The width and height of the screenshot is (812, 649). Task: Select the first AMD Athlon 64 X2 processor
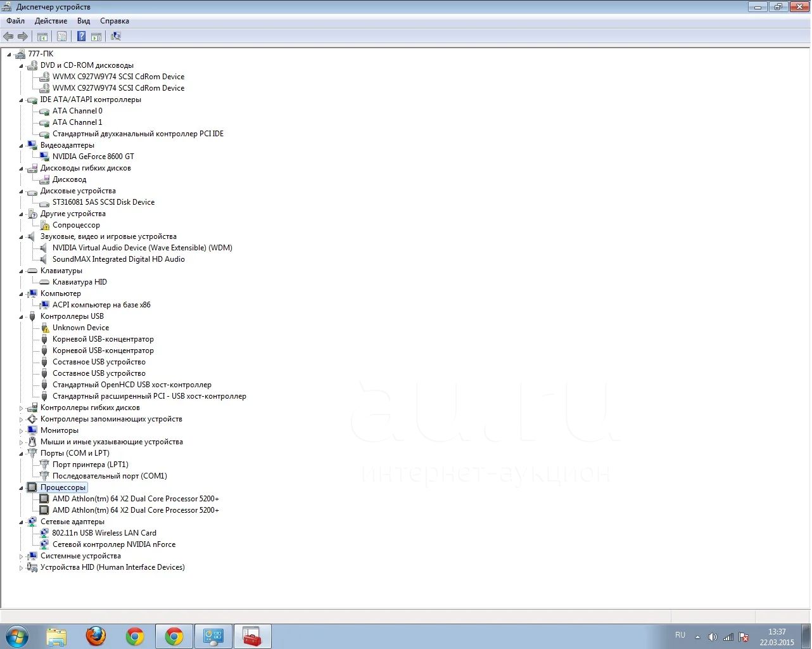pos(136,499)
